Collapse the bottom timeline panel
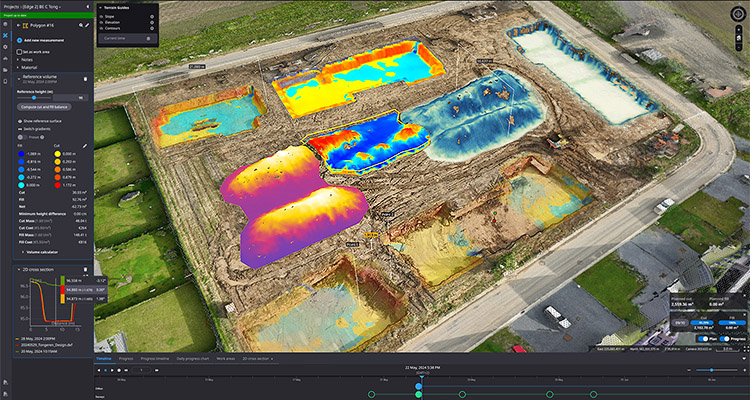The width and height of the screenshot is (750, 400). 743,358
